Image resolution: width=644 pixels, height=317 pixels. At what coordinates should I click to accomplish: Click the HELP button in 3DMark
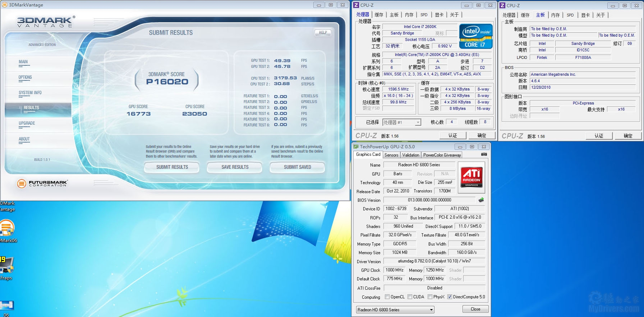(323, 32)
